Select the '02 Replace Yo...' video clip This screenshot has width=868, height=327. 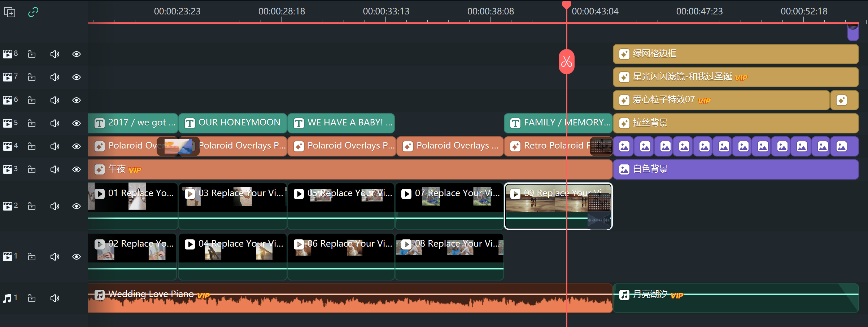coord(132,257)
